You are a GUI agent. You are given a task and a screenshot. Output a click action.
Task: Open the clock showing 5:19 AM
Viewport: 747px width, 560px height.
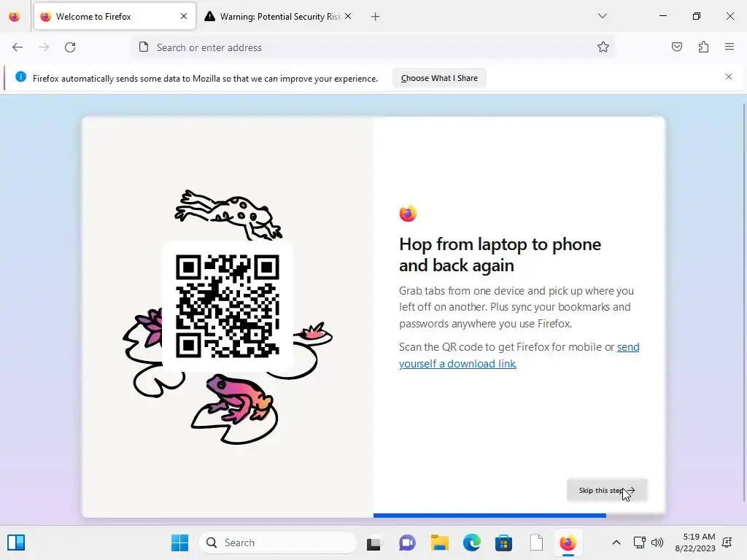(x=695, y=542)
